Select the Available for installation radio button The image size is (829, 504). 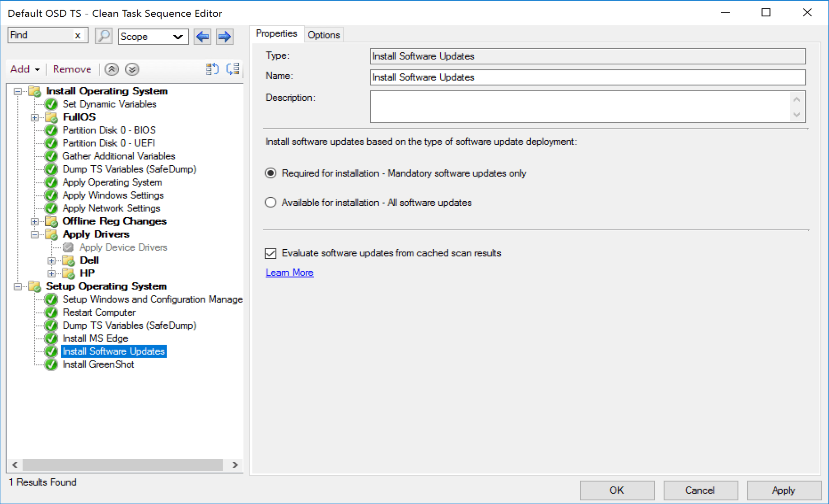tap(270, 202)
